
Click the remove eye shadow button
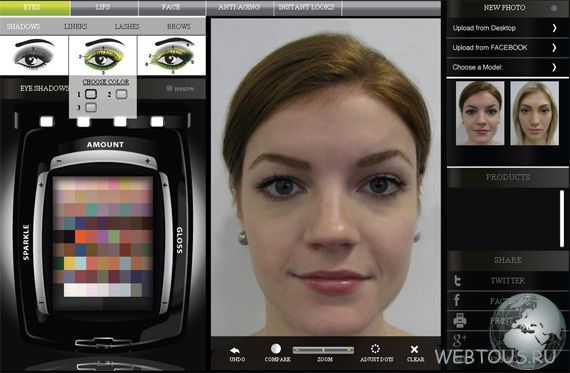[180, 89]
